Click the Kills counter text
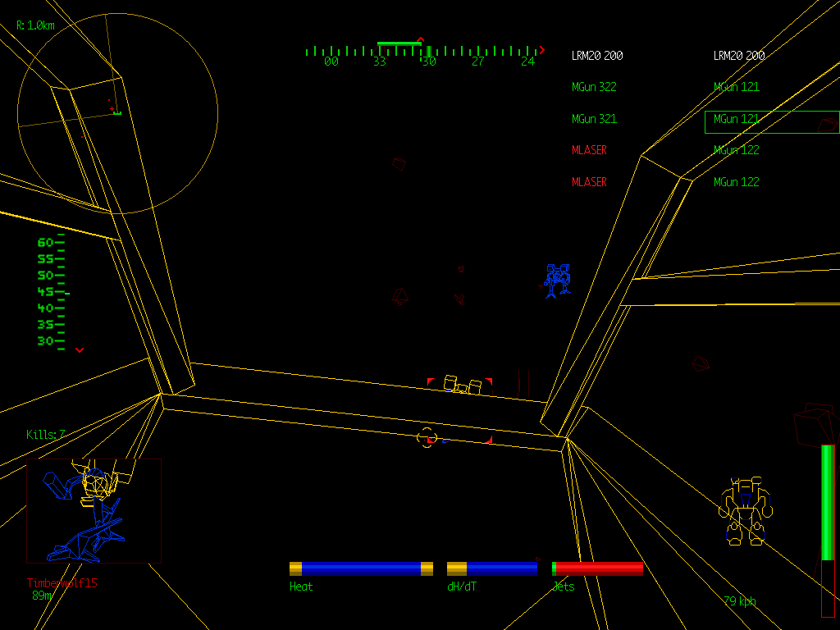Image resolution: width=840 pixels, height=630 pixels. (x=45, y=435)
